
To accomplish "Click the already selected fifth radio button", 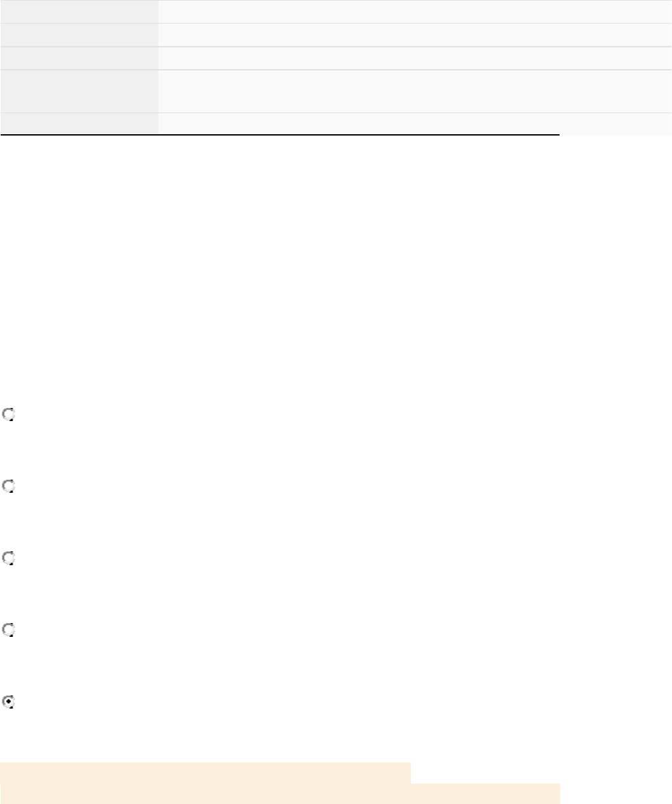I will 9,702.
